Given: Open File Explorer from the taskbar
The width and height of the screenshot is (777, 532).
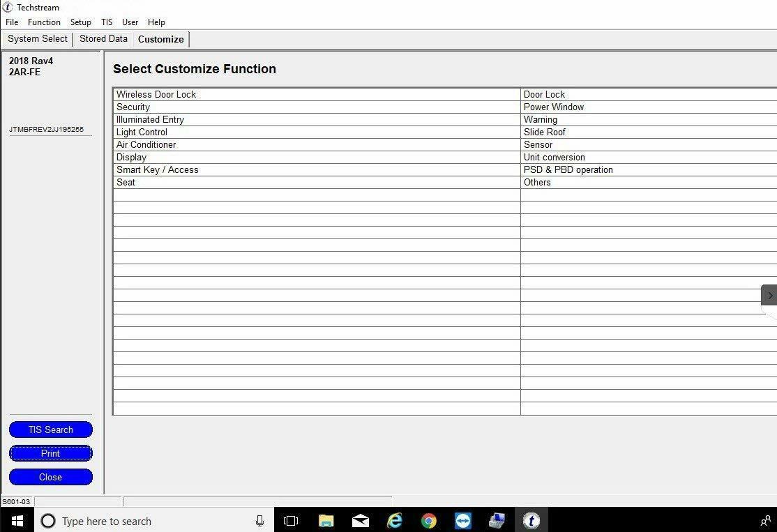Looking at the screenshot, I should [326, 521].
